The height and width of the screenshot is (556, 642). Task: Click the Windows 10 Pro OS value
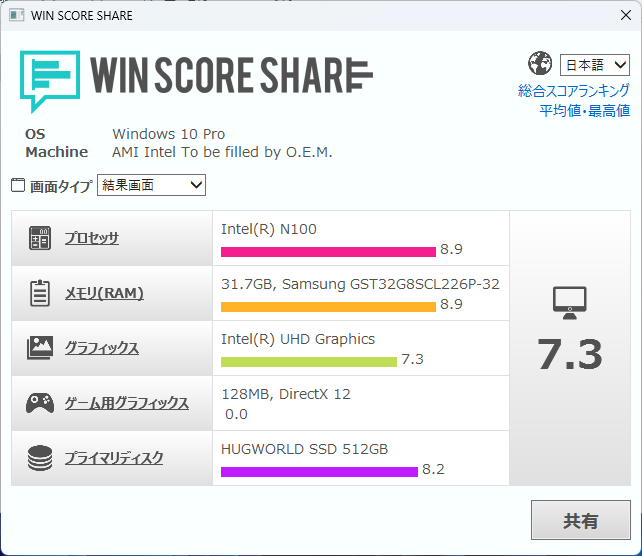tap(169, 134)
